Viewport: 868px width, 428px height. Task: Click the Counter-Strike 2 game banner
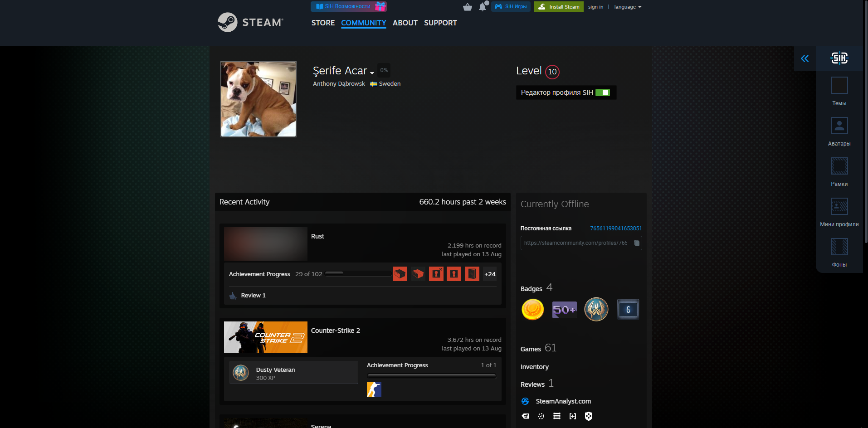(x=266, y=337)
